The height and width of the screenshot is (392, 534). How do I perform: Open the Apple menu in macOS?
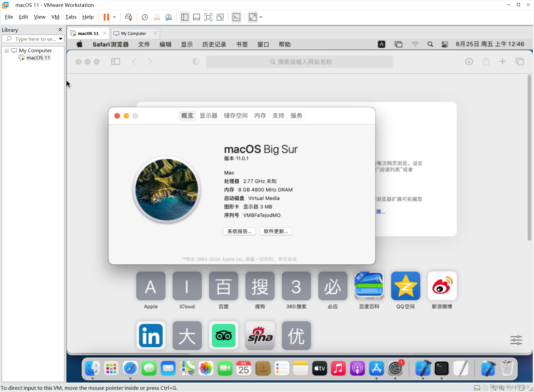[79, 44]
